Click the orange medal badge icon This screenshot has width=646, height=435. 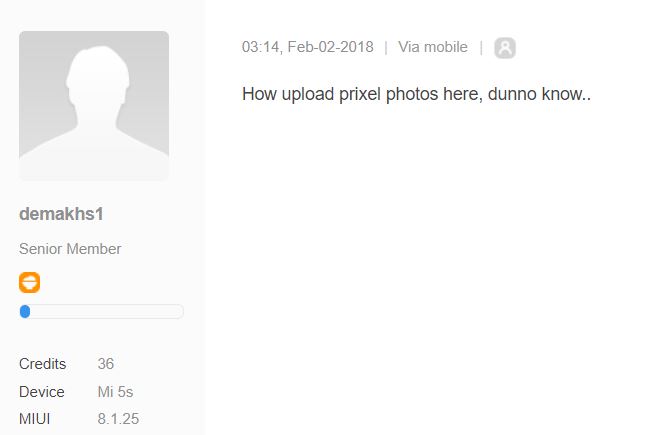point(29,282)
